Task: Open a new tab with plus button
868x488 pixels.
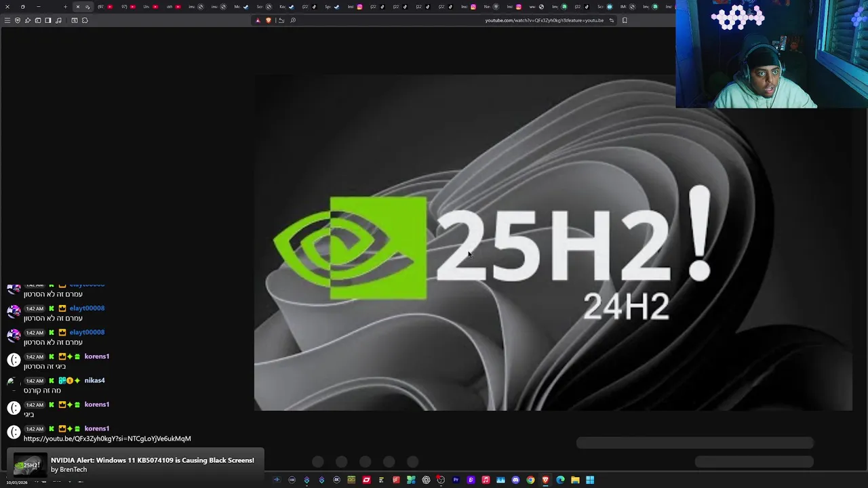Action: pyautogui.click(x=65, y=7)
